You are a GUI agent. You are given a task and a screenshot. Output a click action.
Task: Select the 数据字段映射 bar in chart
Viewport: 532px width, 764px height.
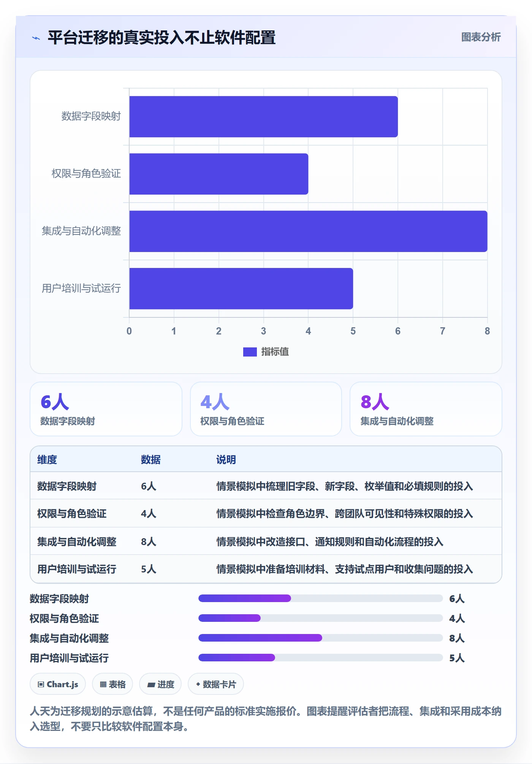263,117
